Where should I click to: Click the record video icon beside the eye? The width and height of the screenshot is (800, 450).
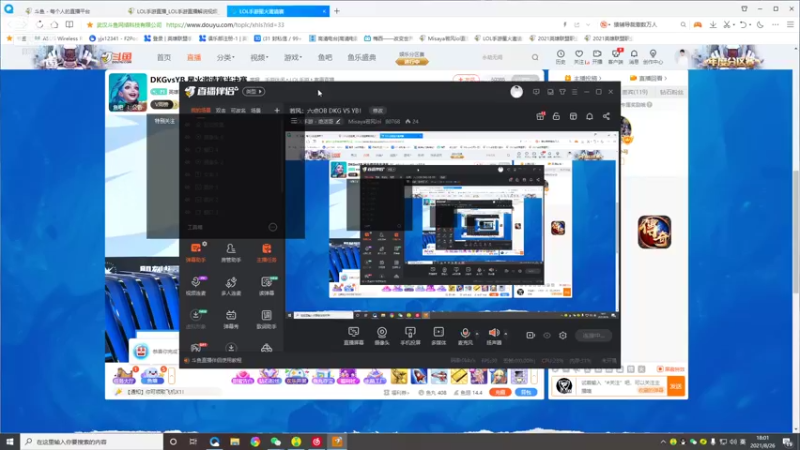(x=531, y=335)
